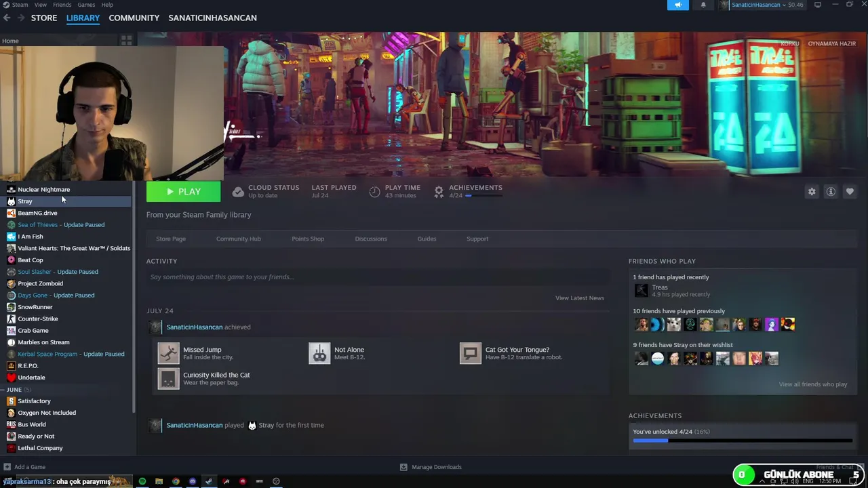Open the notifications bell

tap(703, 5)
